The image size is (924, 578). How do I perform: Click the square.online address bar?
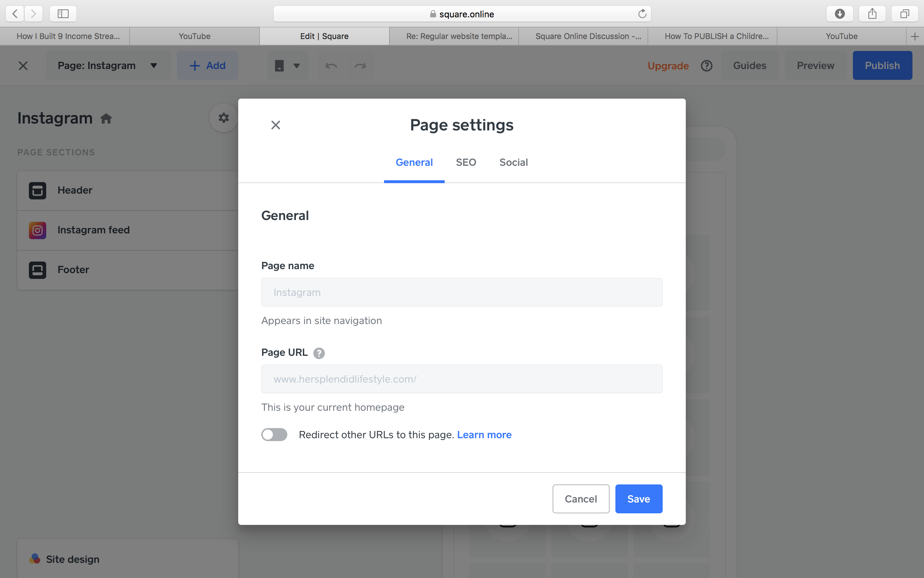coord(462,14)
